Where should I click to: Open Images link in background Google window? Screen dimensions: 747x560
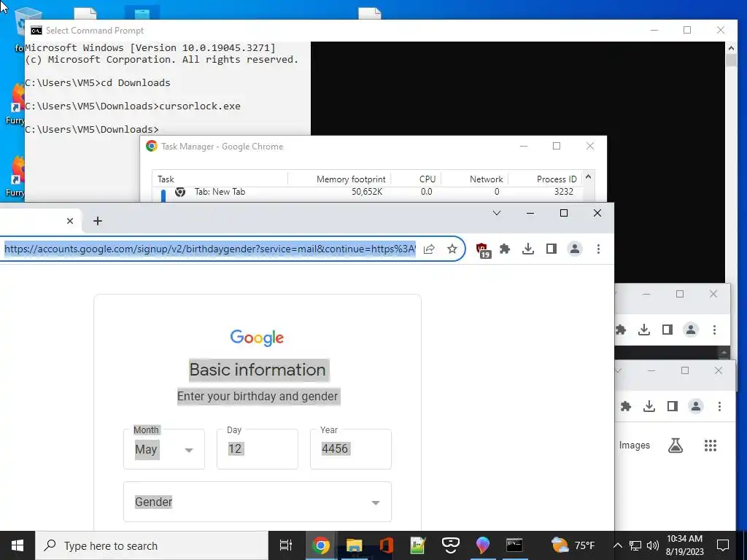coord(635,446)
